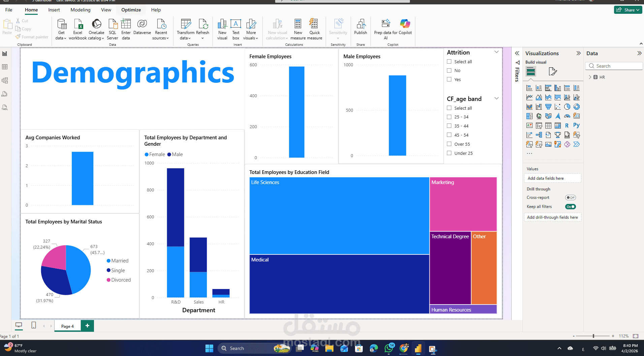Insert a Text box

point(236,29)
